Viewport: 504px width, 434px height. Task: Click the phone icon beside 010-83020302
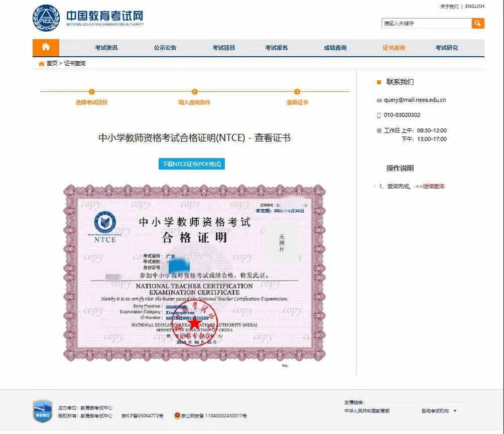(x=379, y=115)
